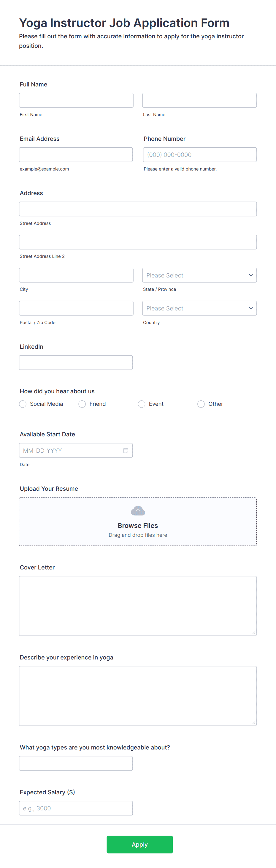The image size is (276, 868).
Task: Focus the Expected Salary field
Action: point(76,808)
